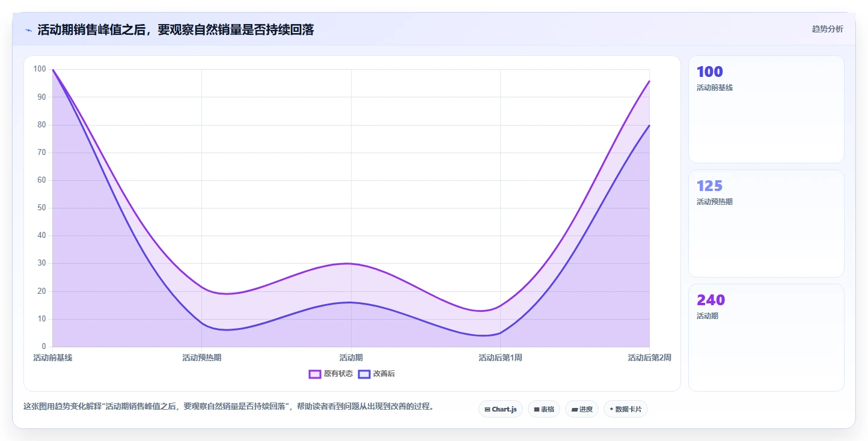
Task: Click the description sentence below the chart
Action: [x=228, y=406]
